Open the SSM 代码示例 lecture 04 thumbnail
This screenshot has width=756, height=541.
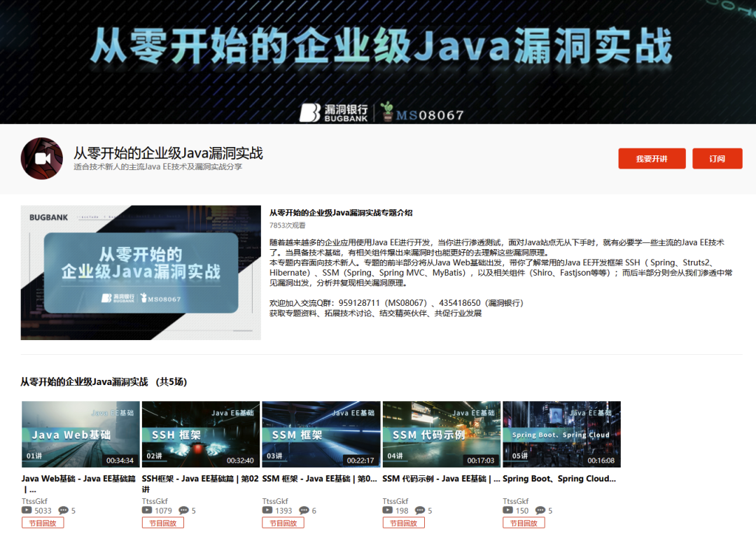coord(442,435)
